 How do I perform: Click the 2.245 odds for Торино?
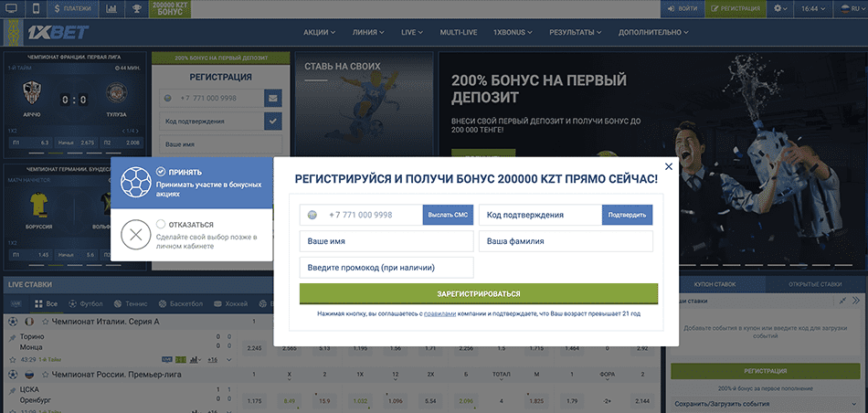point(254,348)
